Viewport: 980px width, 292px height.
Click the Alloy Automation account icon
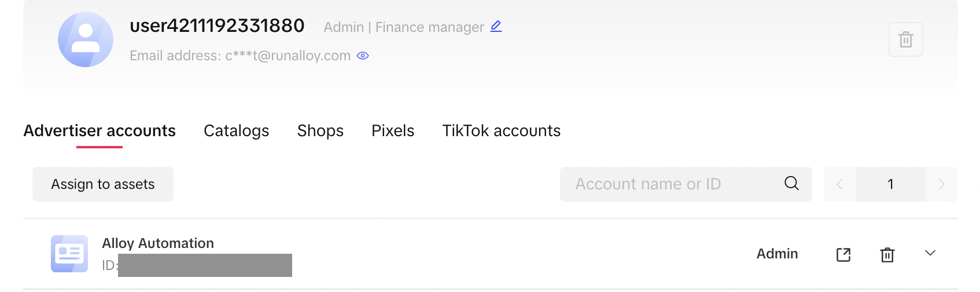pos(69,254)
